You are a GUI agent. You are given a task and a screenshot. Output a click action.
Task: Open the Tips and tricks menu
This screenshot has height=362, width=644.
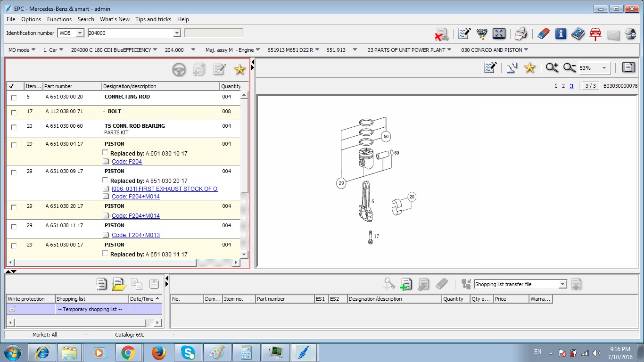coord(153,19)
